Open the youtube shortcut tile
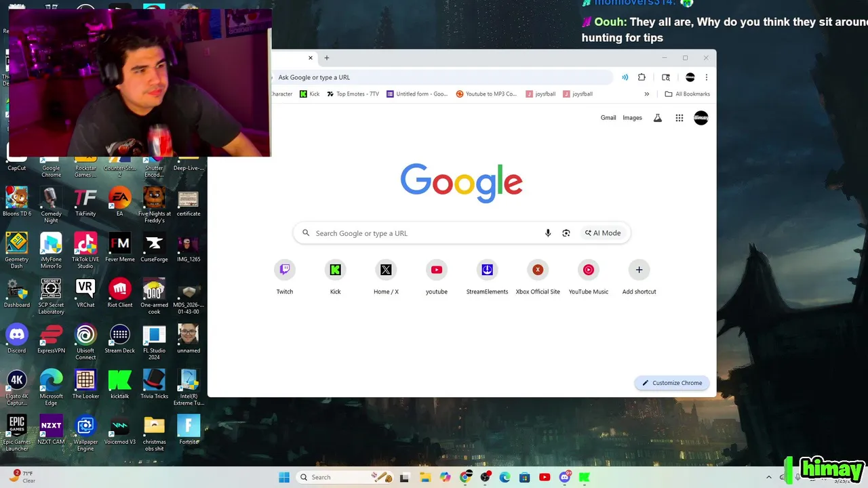Image resolution: width=868 pixels, height=488 pixels. 437,270
